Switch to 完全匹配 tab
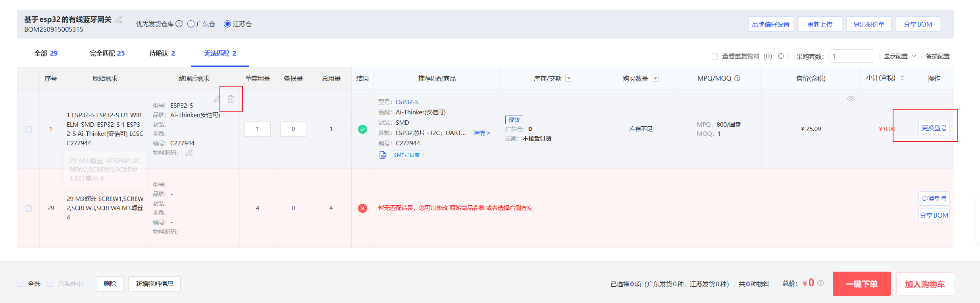The width and height of the screenshot is (980, 303). (x=107, y=53)
